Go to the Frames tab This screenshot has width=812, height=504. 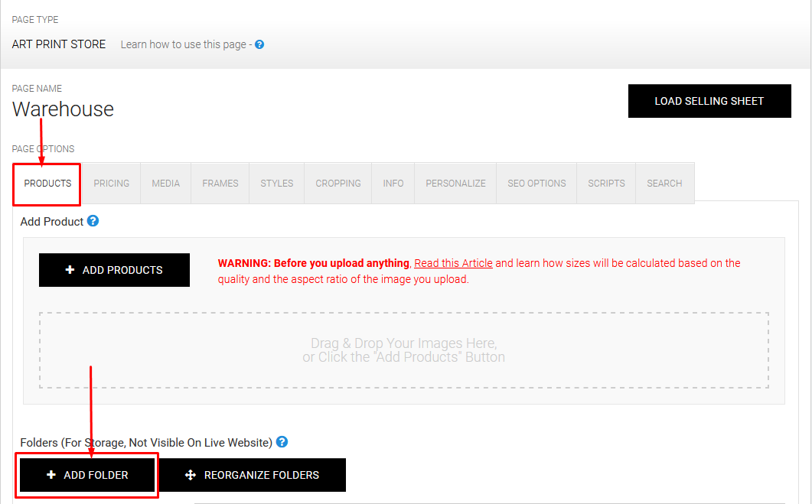(x=220, y=184)
